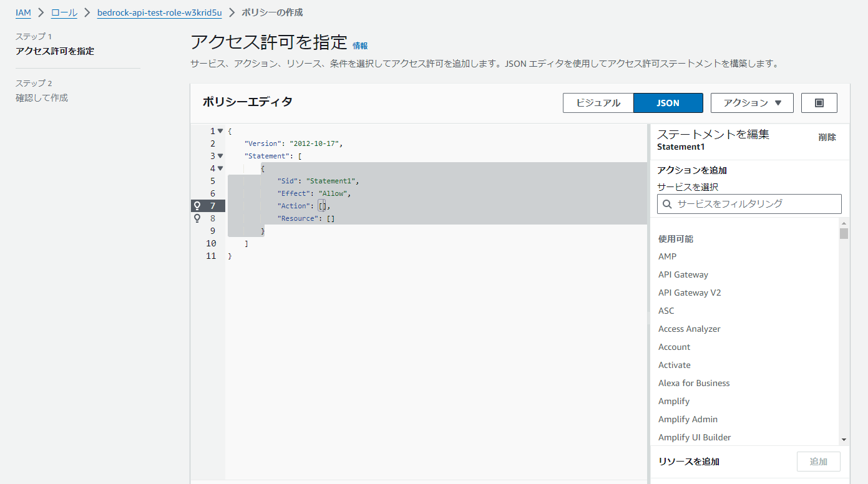Click the full-screen editor square icon button

coord(819,103)
